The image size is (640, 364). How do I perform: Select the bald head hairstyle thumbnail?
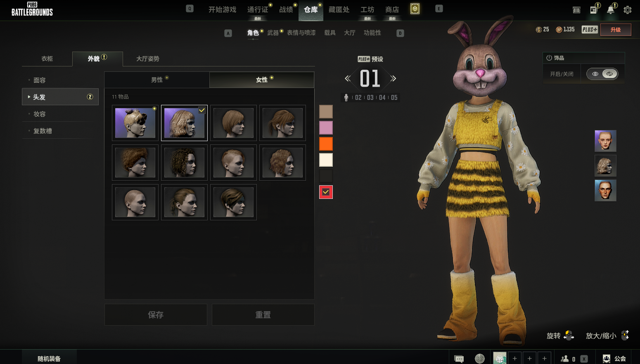click(x=135, y=202)
